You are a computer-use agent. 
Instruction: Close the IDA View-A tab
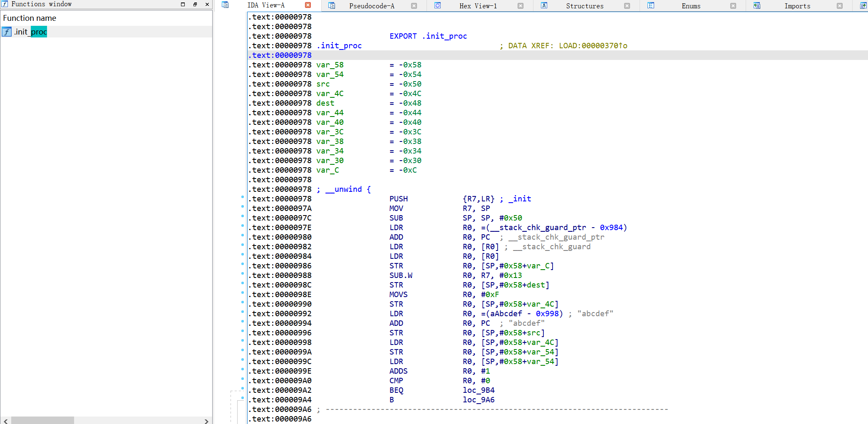point(308,5)
